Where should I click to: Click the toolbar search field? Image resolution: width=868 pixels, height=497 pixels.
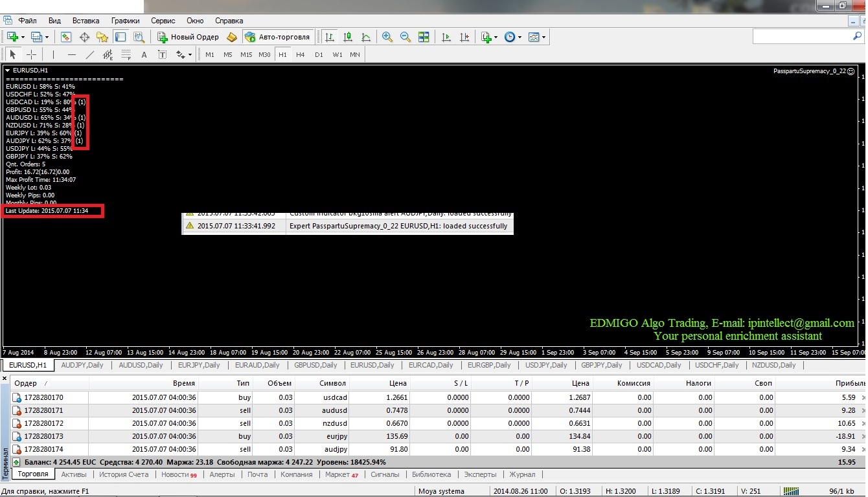pos(802,37)
